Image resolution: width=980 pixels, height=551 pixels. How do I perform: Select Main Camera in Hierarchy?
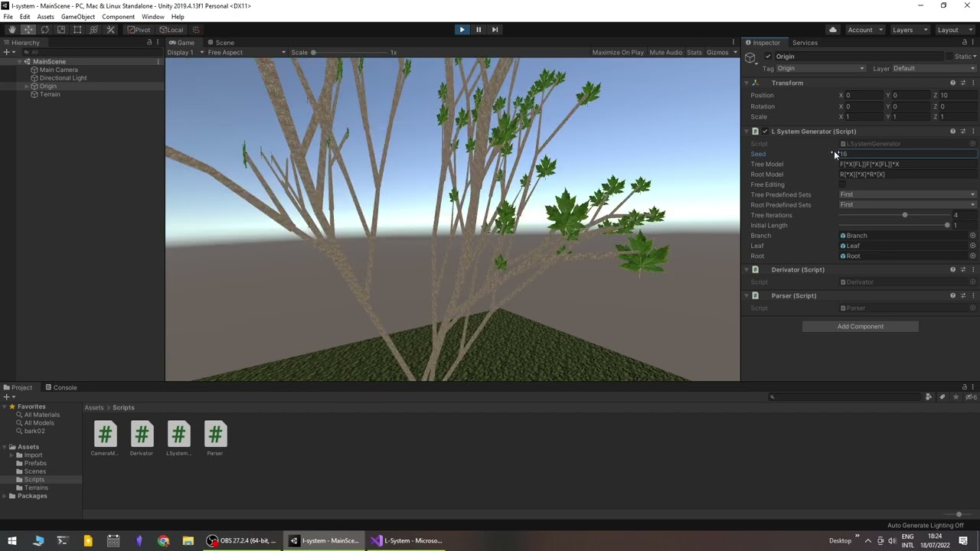[x=58, y=70]
